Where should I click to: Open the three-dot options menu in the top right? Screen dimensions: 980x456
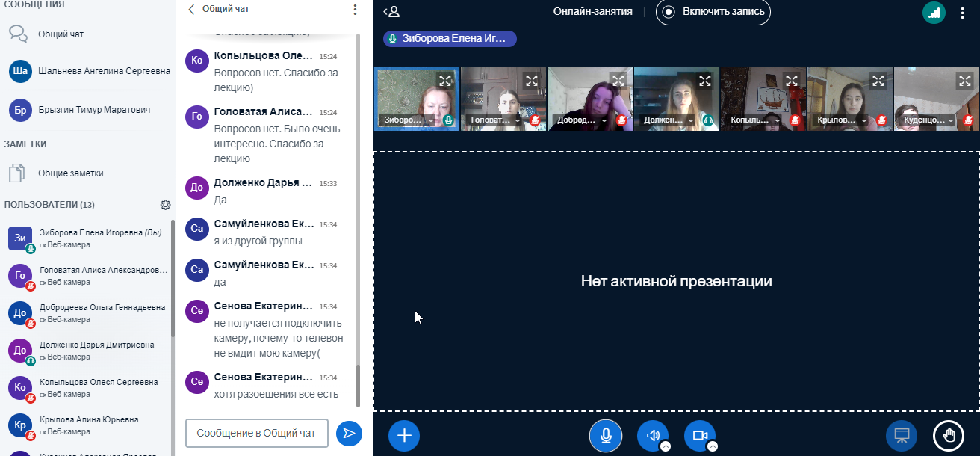(x=963, y=12)
